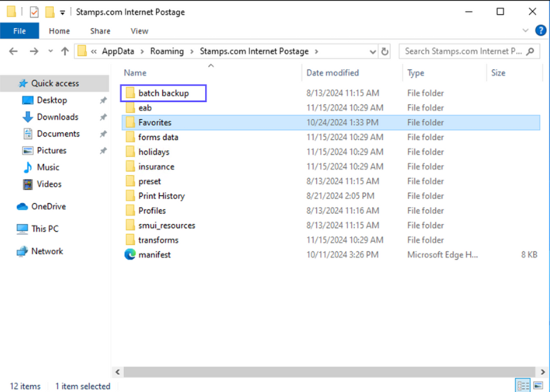Select the preset folder
The image size is (550, 392).
point(150,181)
